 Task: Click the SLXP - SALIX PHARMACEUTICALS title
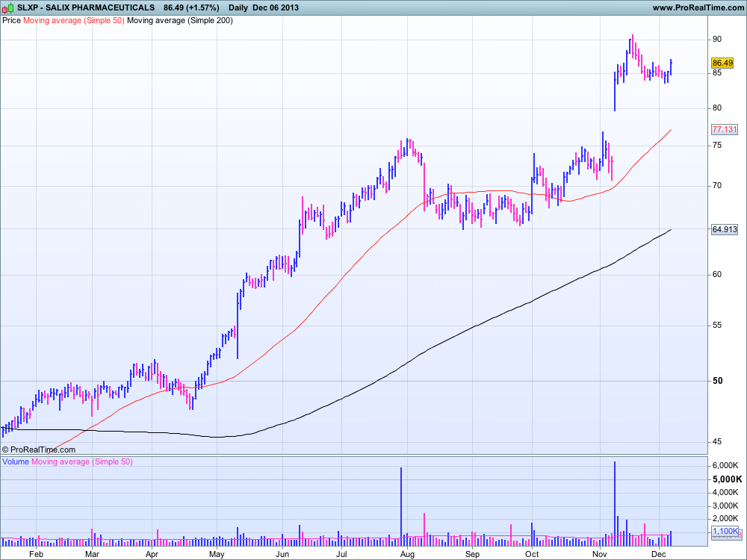[x=86, y=7]
